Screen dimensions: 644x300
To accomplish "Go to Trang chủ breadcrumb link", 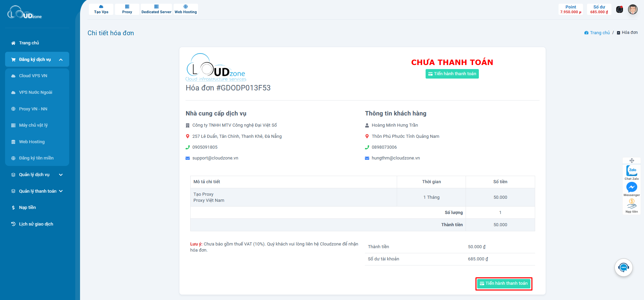I will (600, 33).
